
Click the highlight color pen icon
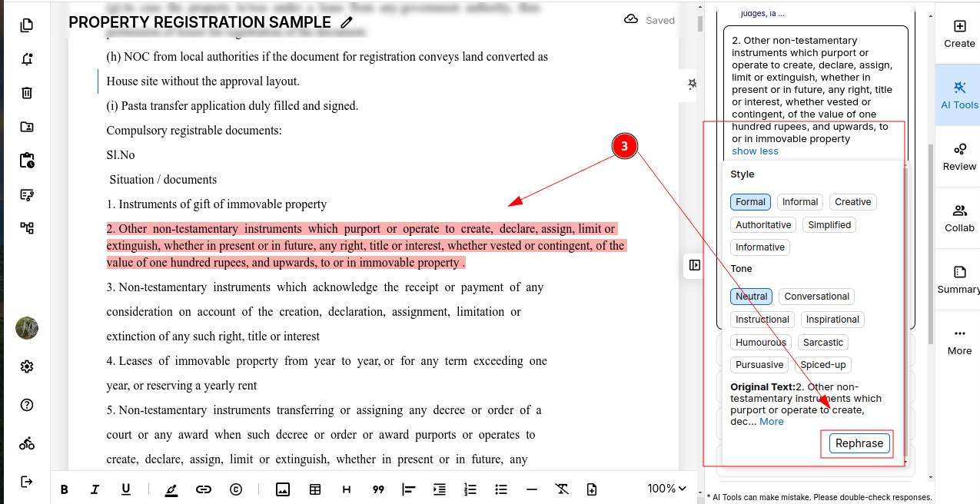point(171,489)
